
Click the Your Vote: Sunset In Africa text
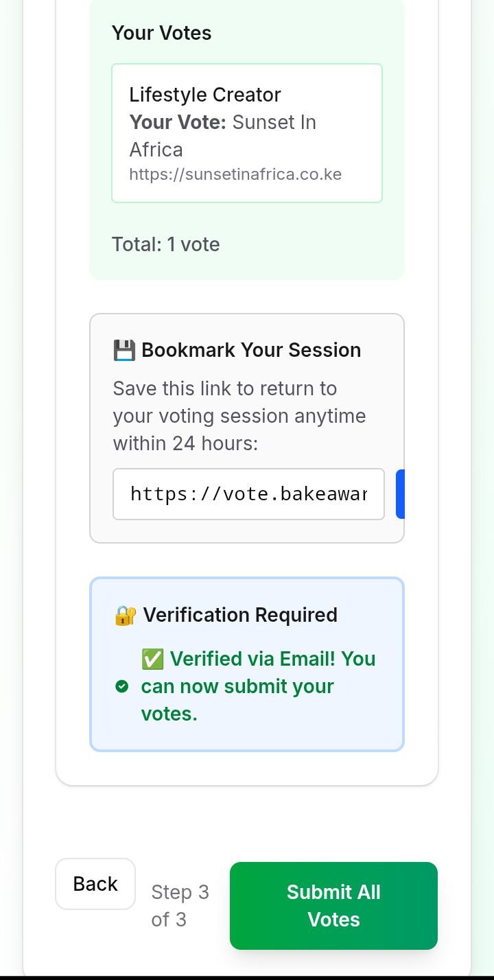click(222, 136)
